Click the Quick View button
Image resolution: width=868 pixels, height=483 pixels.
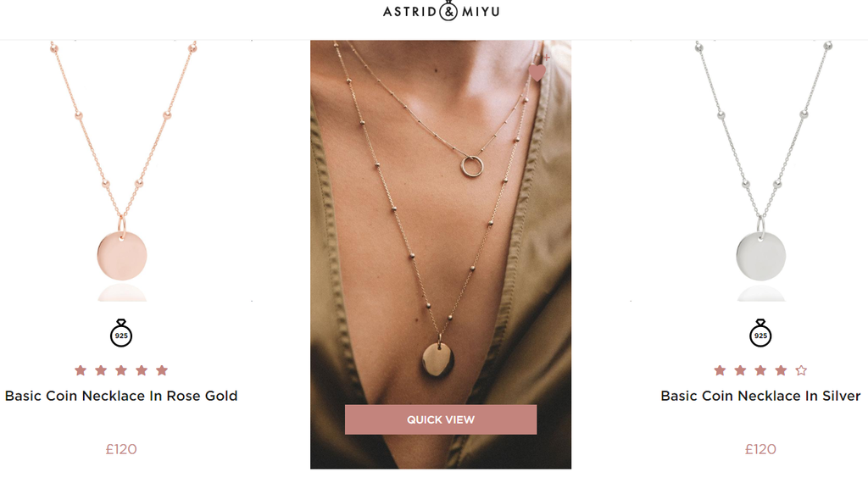tap(441, 419)
